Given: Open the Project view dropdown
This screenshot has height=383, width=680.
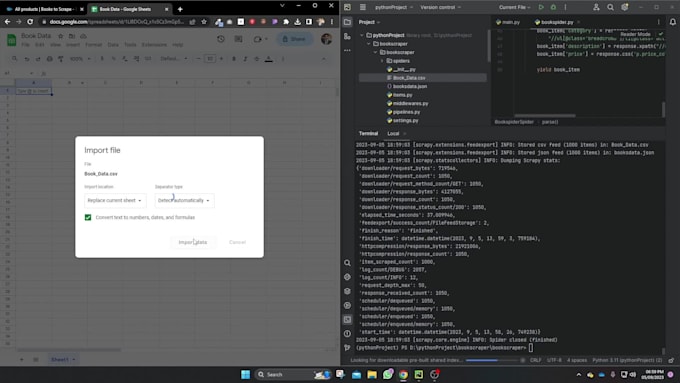Looking at the screenshot, I should tap(369, 22).
